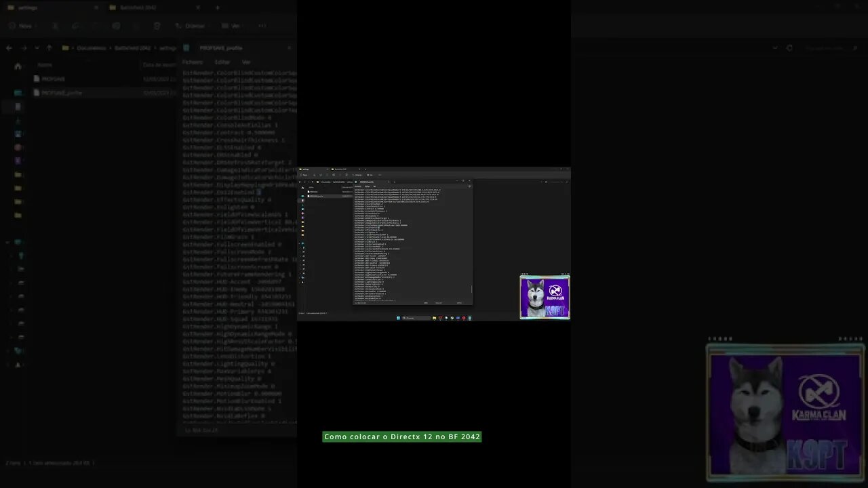This screenshot has height=488, width=868.
Task: Click Battlefield 2042 in the breadcrumb path
Action: point(134,48)
